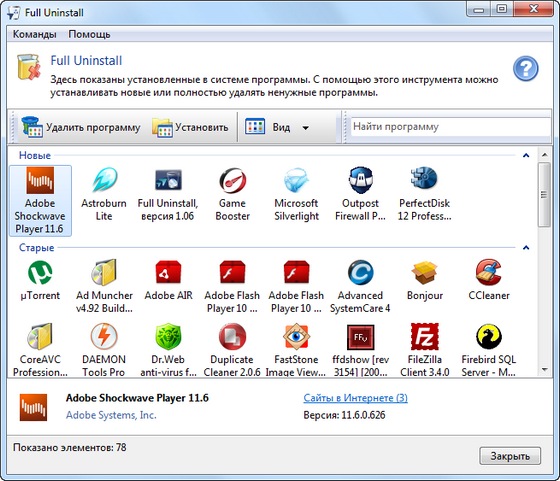Click Удалить программу toolbar button
Viewport: 560px width, 481px height.
pyautogui.click(x=81, y=127)
